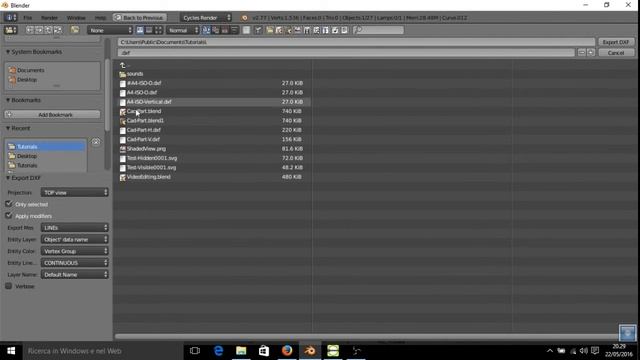This screenshot has width=640, height=360.
Task: Click the Blender info editor icon
Action: [x=10, y=18]
